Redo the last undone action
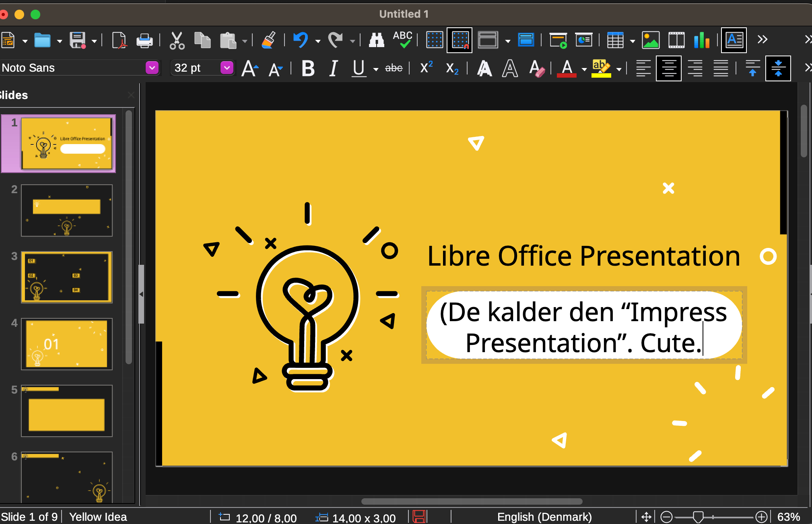The height and width of the screenshot is (524, 812). [x=335, y=40]
